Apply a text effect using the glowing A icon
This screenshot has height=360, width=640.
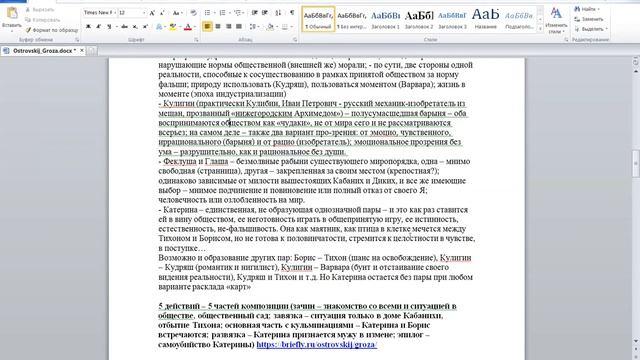(x=159, y=27)
